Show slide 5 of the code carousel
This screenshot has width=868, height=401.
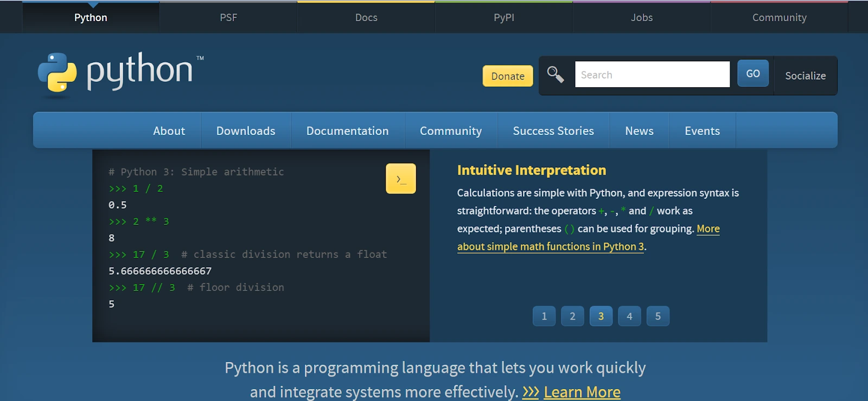[x=658, y=316]
